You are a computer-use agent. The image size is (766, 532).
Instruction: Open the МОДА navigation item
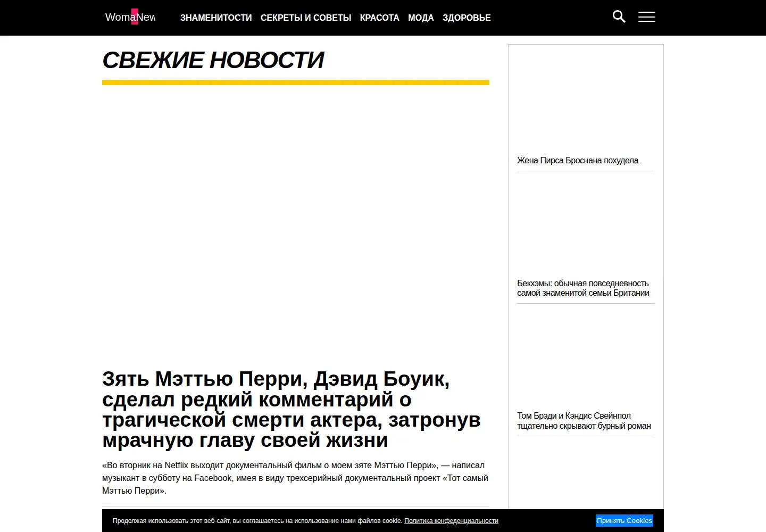(421, 18)
